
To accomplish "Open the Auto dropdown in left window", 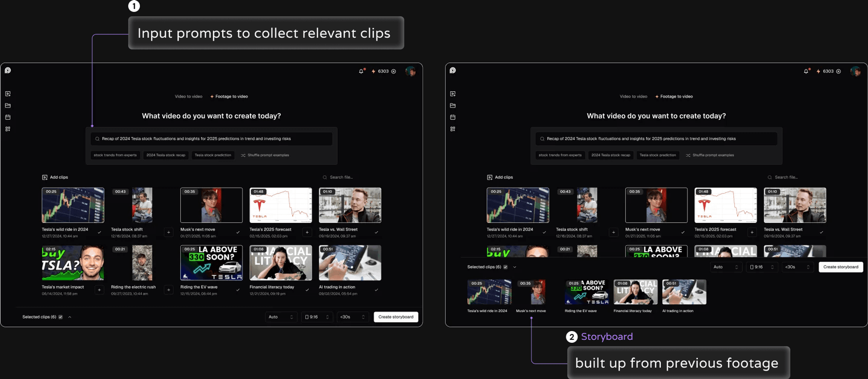I will point(281,317).
